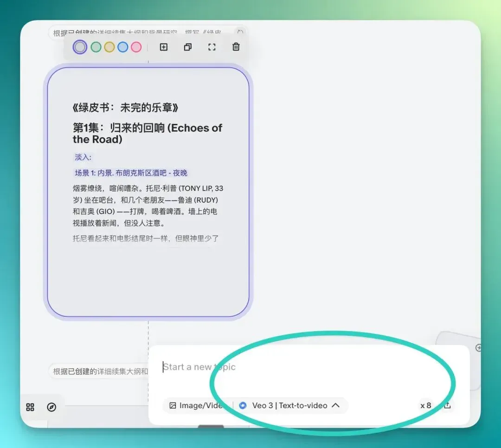Click the plus icon at right edge
Screen dimensions: 501x448
(478, 348)
